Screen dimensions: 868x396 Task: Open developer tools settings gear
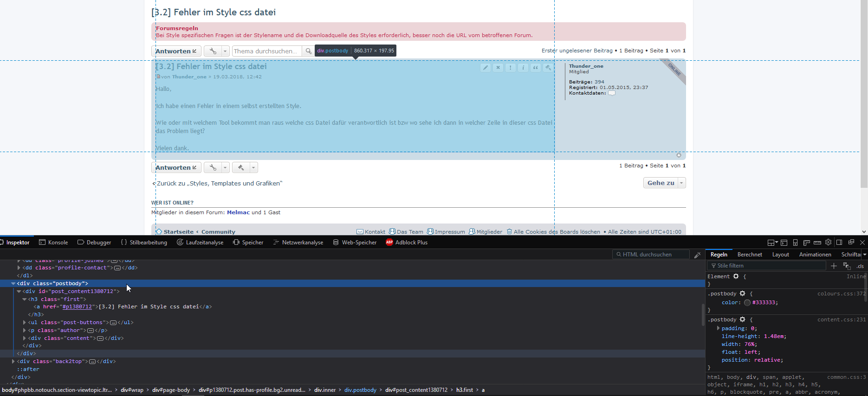coord(828,243)
